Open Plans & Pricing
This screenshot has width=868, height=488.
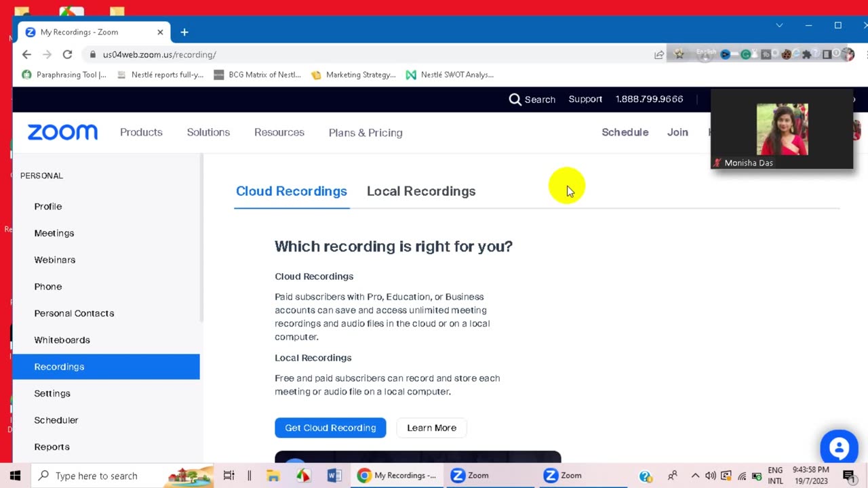pyautogui.click(x=366, y=133)
